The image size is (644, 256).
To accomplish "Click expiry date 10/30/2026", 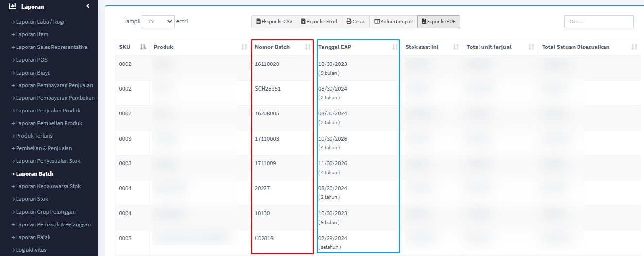I will tap(333, 139).
